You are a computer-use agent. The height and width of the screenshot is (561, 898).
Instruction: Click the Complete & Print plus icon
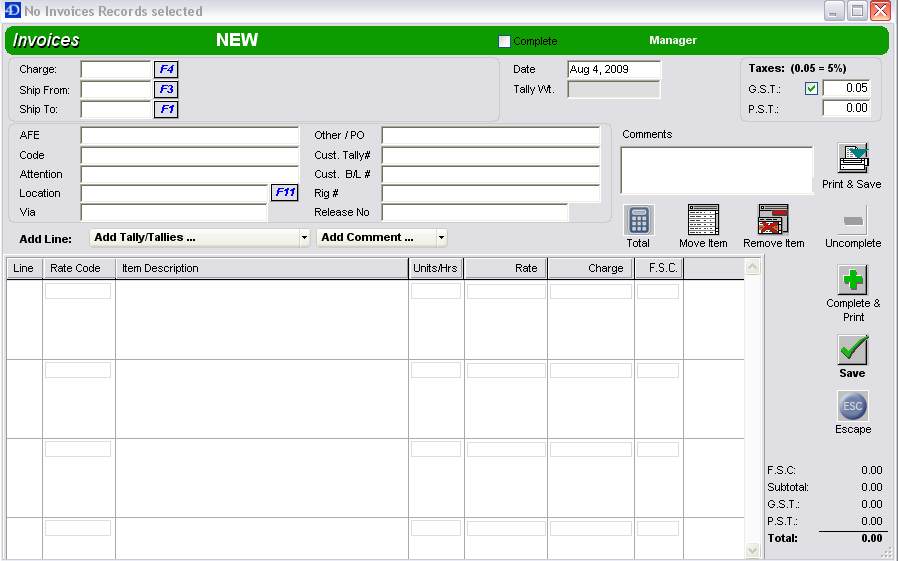853,280
